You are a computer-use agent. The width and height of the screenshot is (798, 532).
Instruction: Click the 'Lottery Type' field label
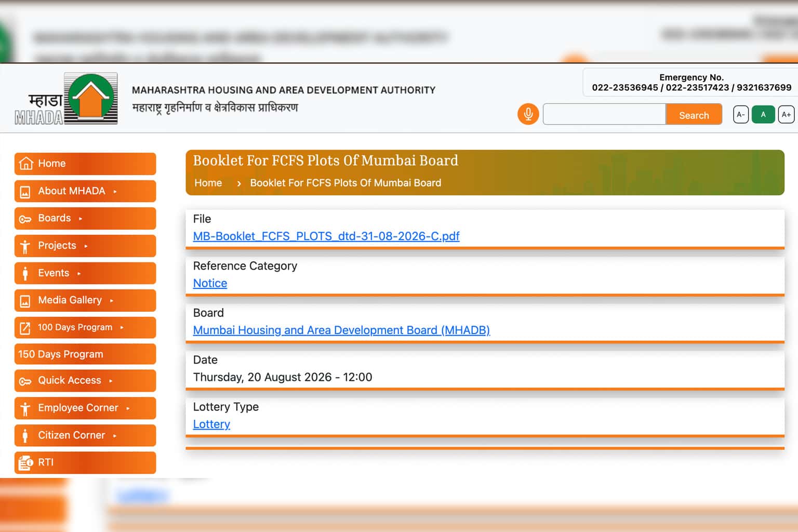[226, 407]
